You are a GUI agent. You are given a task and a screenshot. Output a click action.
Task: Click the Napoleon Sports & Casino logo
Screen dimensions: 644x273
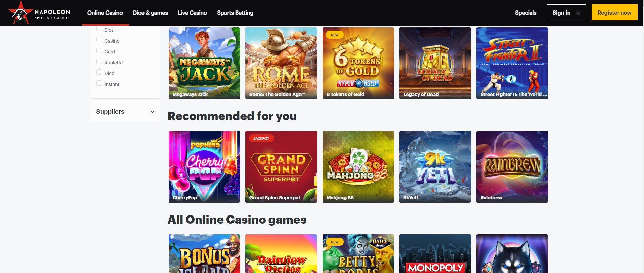tap(39, 13)
